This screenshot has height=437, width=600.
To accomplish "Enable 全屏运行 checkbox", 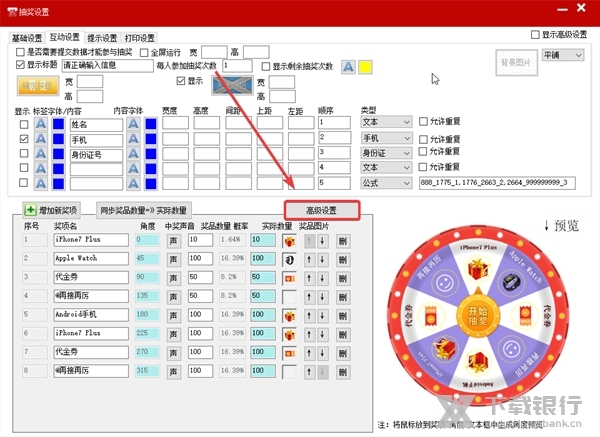I will (144, 52).
